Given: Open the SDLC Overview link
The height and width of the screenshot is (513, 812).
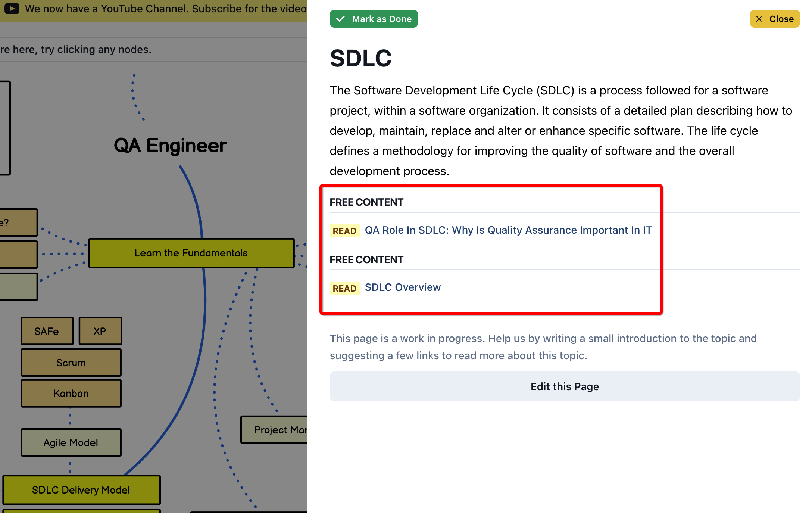Looking at the screenshot, I should click(x=402, y=287).
